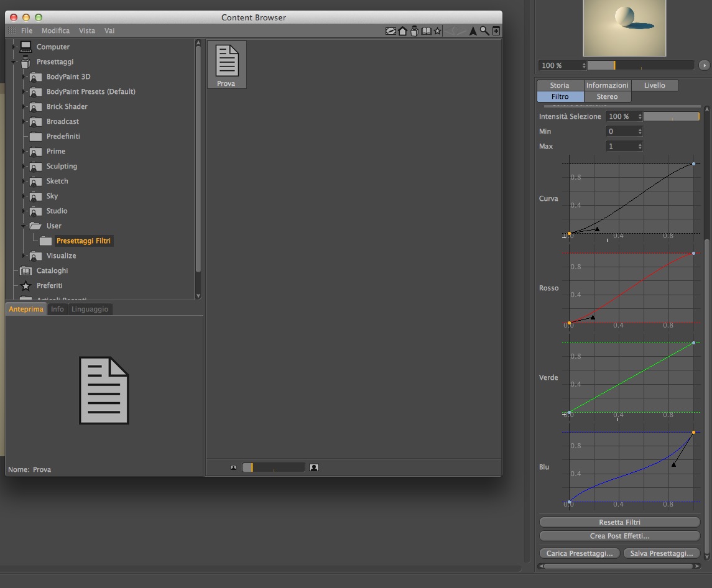Switch to the Linguaggio tab
712x588 pixels.
click(90, 309)
